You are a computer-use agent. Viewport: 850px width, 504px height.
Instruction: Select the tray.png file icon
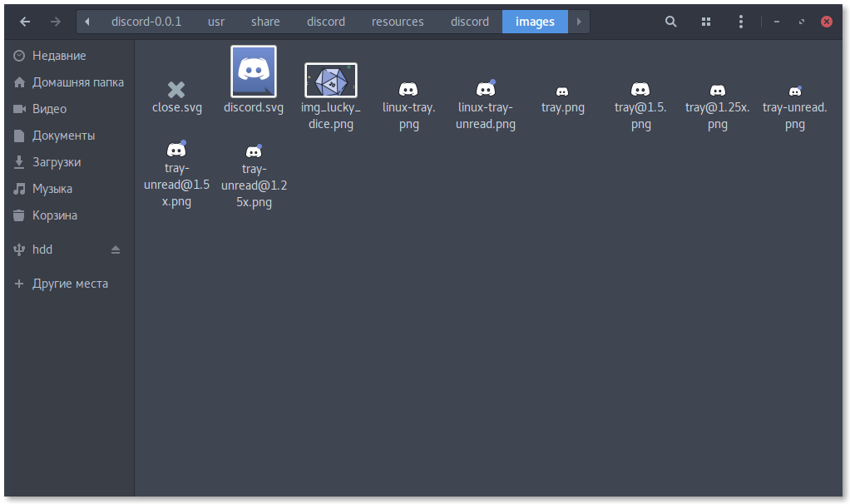point(562,91)
